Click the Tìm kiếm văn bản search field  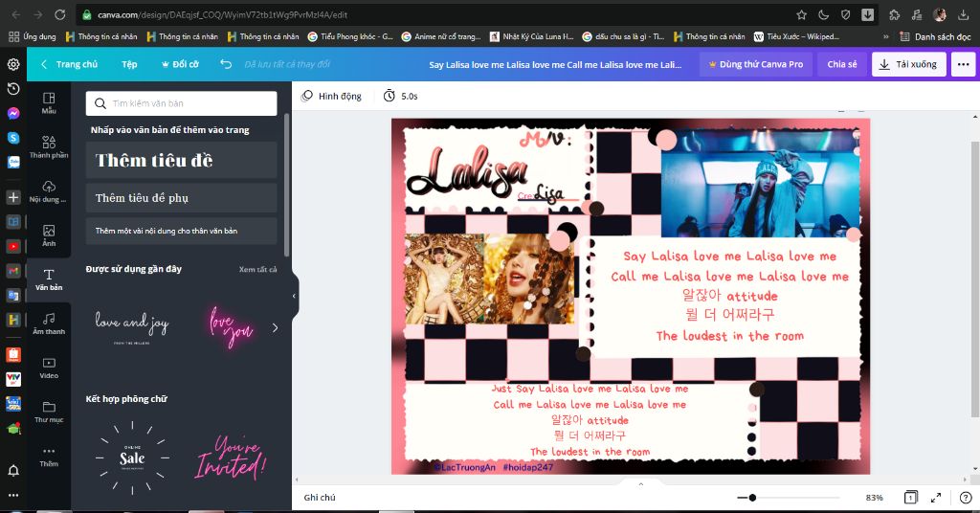(181, 103)
